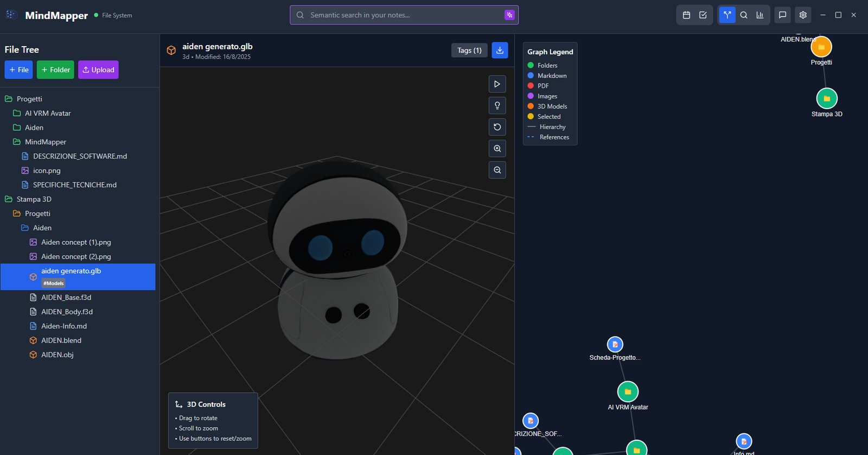
Task: Collapse the MindMapper folder
Action: tap(45, 142)
